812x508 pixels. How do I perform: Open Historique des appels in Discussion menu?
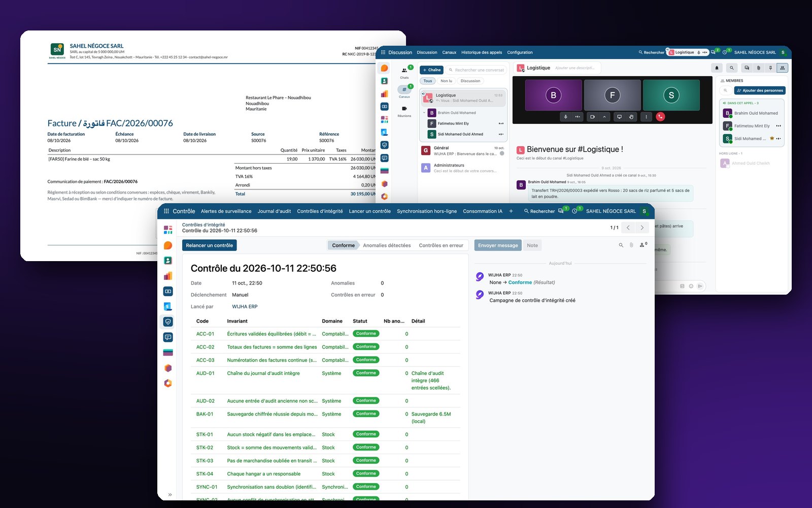coord(482,52)
